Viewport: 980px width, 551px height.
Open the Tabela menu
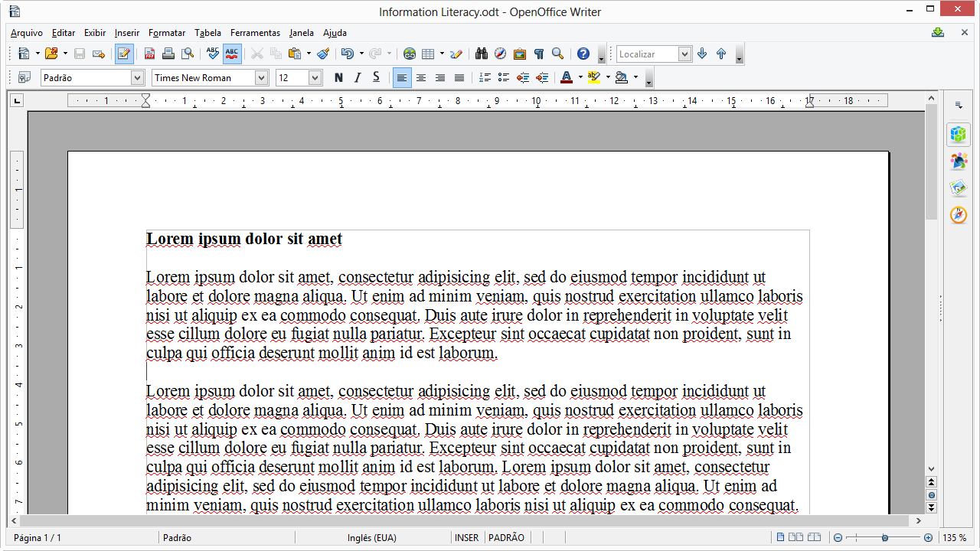207,33
